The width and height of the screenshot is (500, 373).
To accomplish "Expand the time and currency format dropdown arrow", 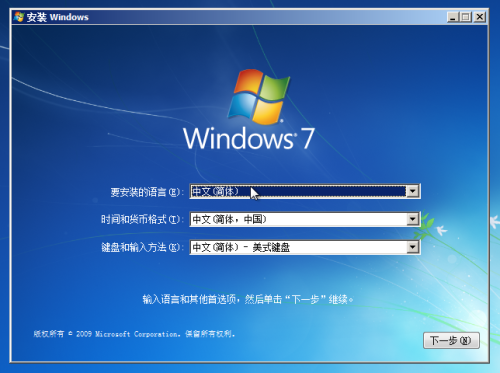I will tap(413, 219).
